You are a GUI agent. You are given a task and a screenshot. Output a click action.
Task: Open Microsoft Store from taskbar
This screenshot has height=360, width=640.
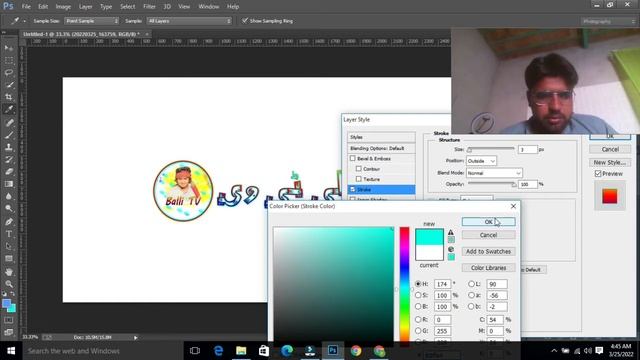(x=264, y=351)
